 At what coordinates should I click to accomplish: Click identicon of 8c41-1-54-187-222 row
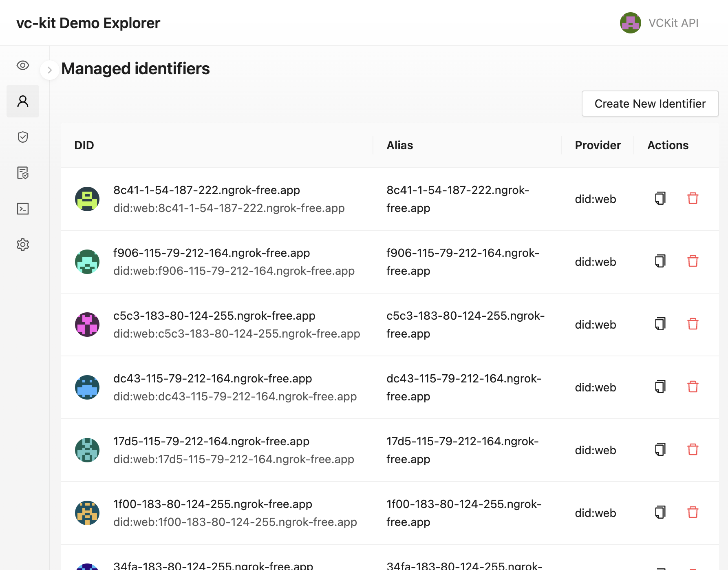tap(87, 199)
